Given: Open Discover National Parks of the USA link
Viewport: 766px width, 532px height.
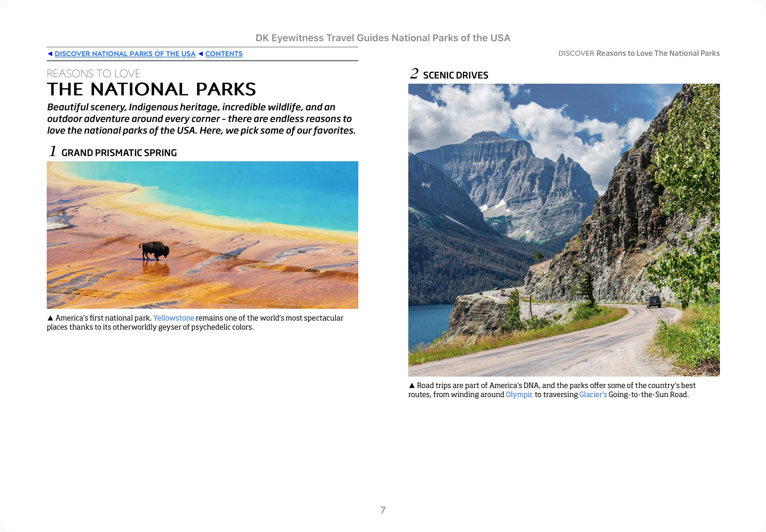Looking at the screenshot, I should click(x=125, y=54).
